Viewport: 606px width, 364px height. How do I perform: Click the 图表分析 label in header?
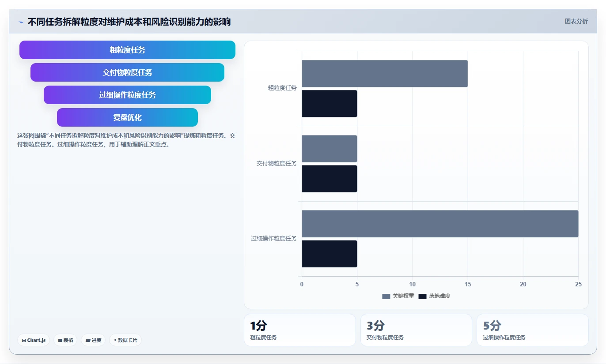point(576,21)
